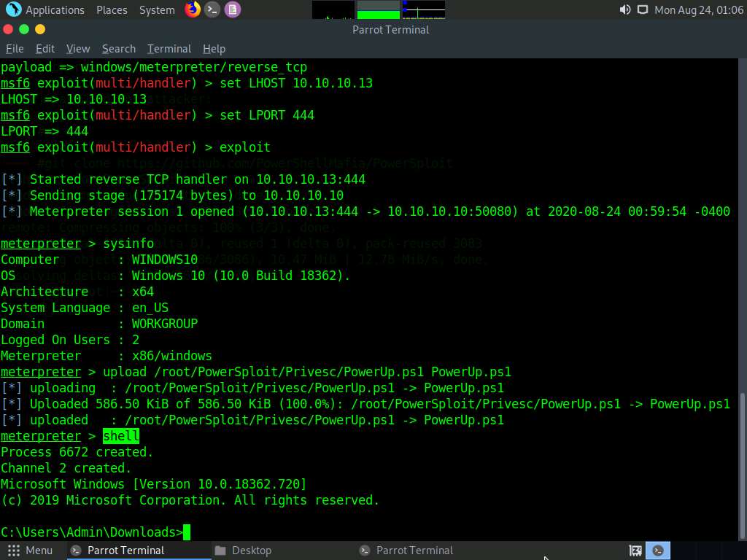
Task: Click 'Microsoft Windows [Version 10.0.18362.720]' line
Action: [153, 484]
